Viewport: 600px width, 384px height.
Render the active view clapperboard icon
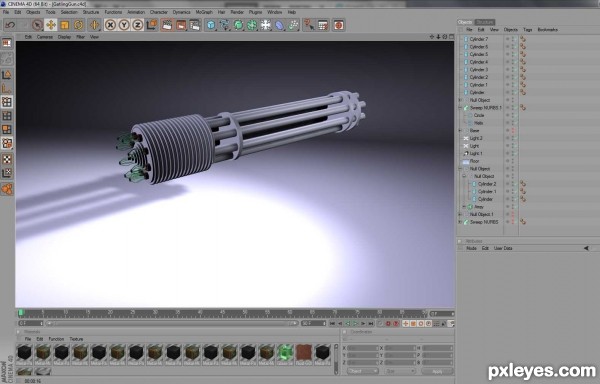(167, 25)
